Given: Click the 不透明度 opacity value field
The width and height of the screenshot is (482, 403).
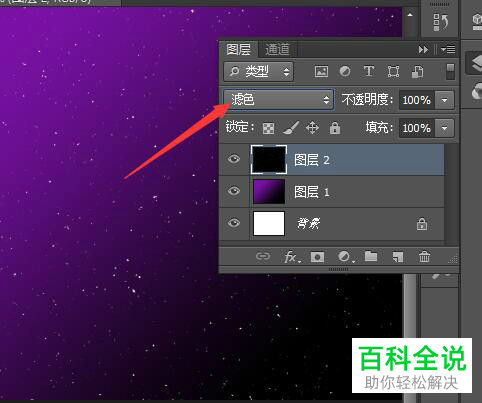Looking at the screenshot, I should point(416,100).
